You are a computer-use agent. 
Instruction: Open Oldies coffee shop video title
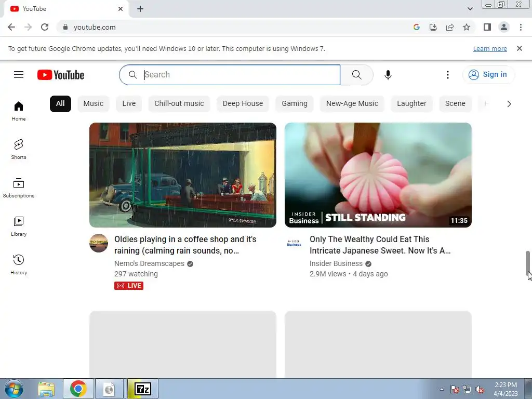click(x=185, y=245)
